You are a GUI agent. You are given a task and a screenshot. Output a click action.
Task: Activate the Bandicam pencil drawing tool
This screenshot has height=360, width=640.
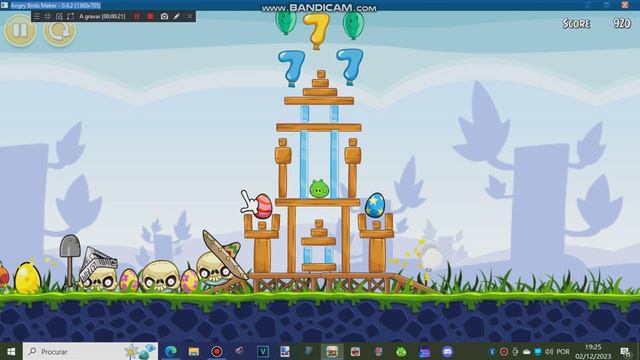click(176, 16)
